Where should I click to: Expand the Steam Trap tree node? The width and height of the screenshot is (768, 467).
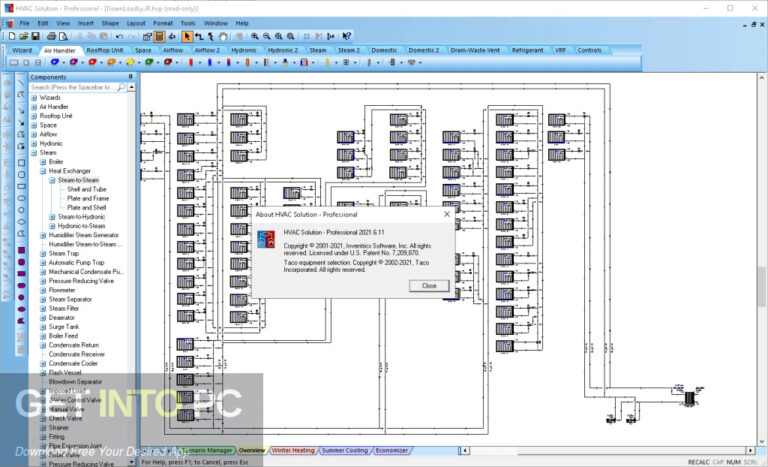[43, 253]
